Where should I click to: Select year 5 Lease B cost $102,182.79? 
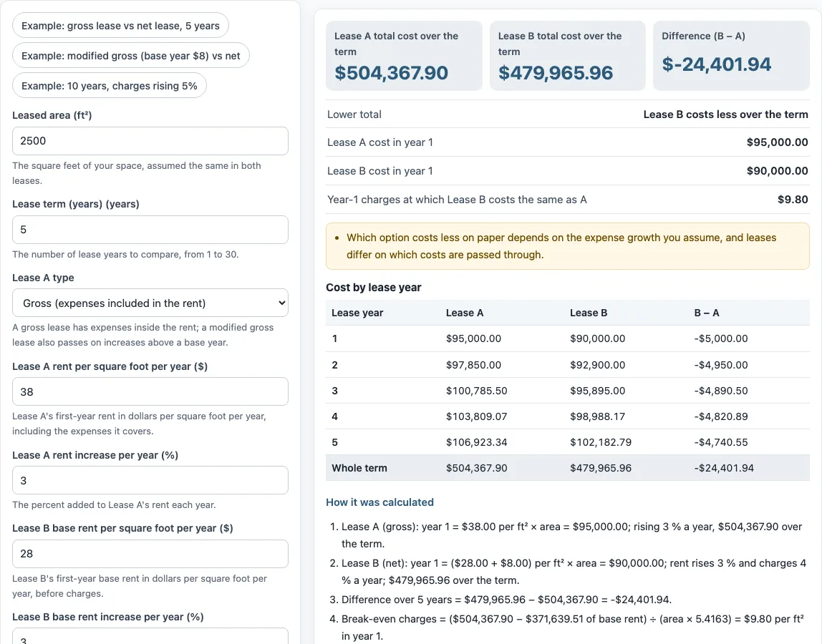point(601,442)
